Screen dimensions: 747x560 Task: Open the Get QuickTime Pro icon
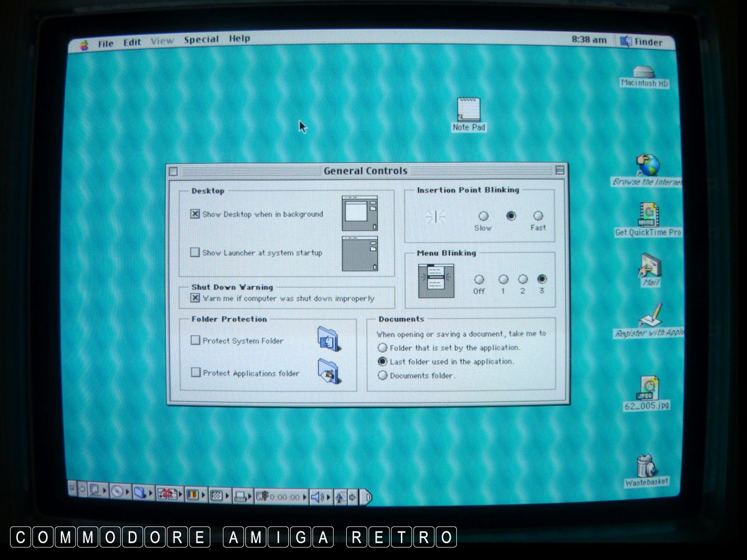click(x=647, y=215)
